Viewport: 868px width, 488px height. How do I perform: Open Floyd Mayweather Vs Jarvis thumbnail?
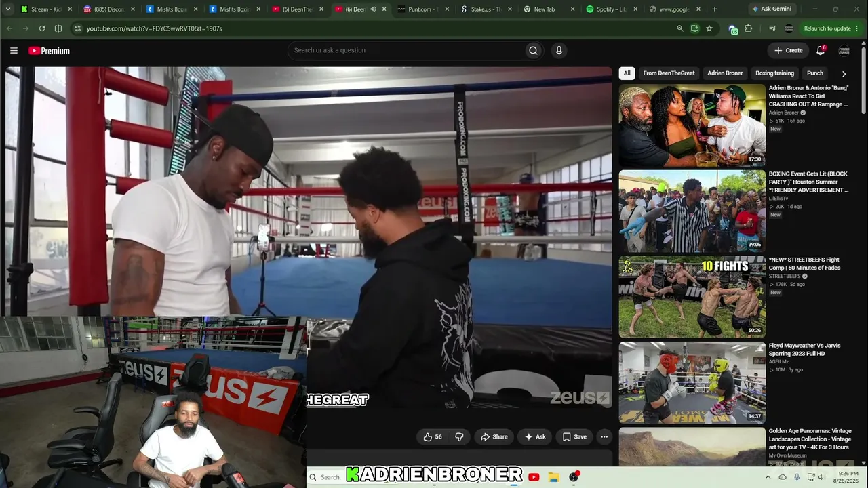click(692, 382)
